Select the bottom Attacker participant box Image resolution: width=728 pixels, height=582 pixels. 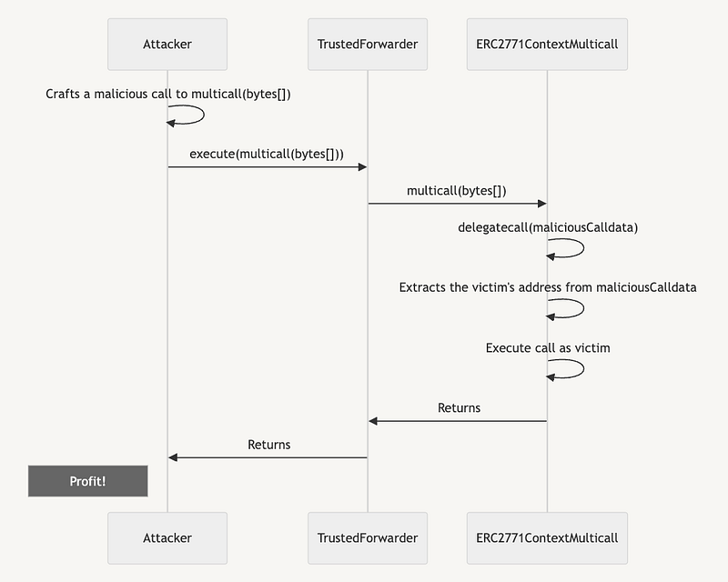167,537
